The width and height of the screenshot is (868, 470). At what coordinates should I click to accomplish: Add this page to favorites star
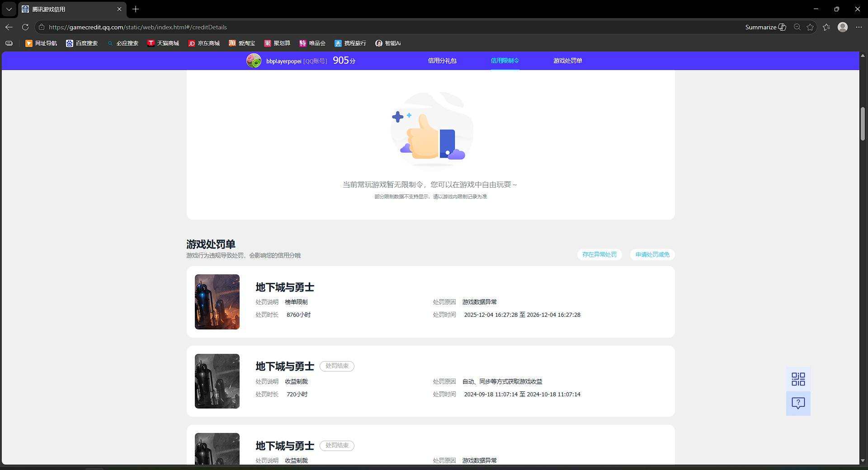point(810,27)
